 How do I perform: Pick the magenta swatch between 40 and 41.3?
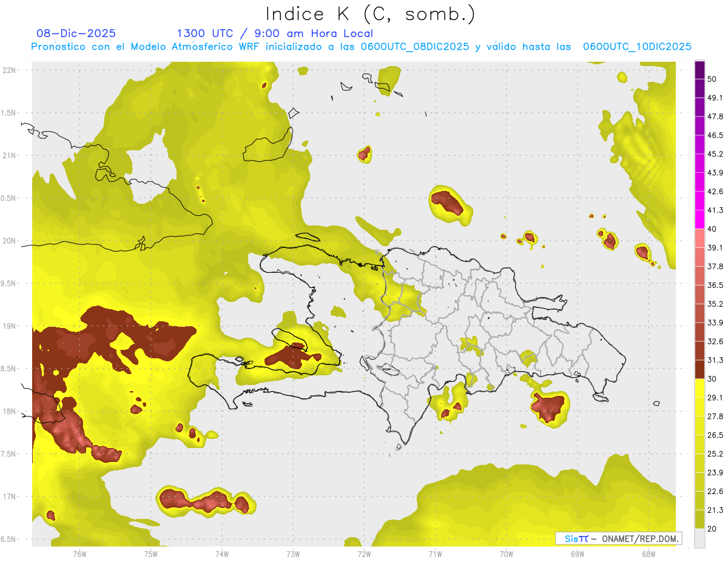(x=699, y=219)
